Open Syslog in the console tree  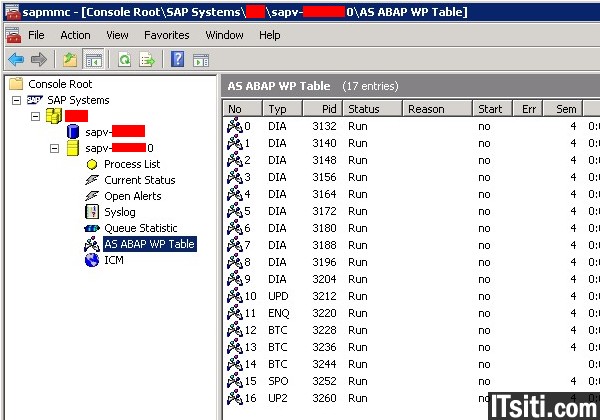(119, 212)
